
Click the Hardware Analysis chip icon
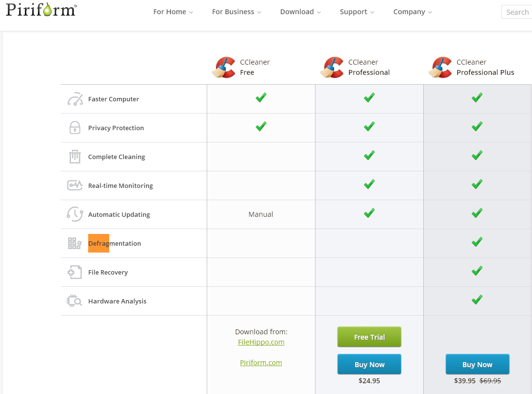coord(74,301)
